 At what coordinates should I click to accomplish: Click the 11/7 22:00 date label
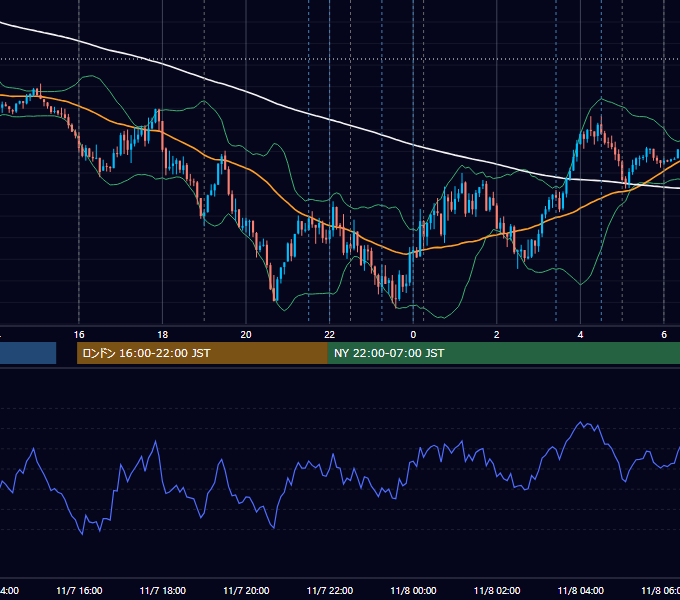pyautogui.click(x=330, y=590)
